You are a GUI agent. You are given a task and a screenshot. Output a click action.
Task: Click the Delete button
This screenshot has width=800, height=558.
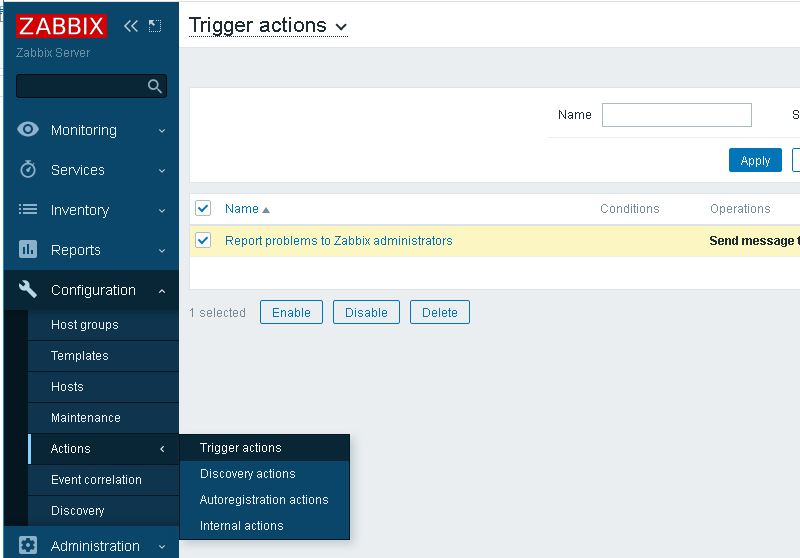click(x=440, y=312)
